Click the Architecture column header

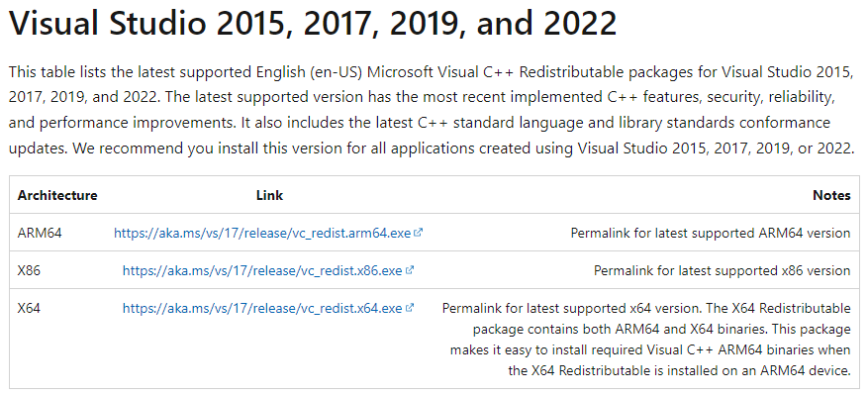(x=57, y=196)
